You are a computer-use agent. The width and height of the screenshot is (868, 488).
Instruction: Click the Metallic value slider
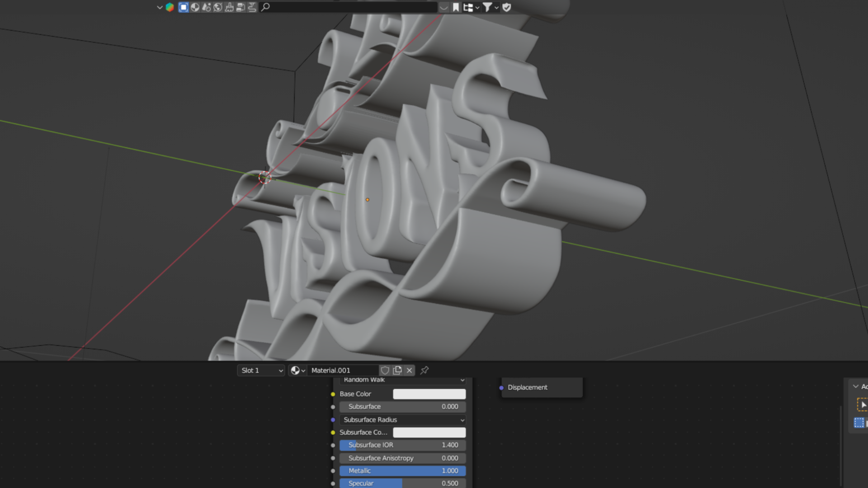point(402,471)
